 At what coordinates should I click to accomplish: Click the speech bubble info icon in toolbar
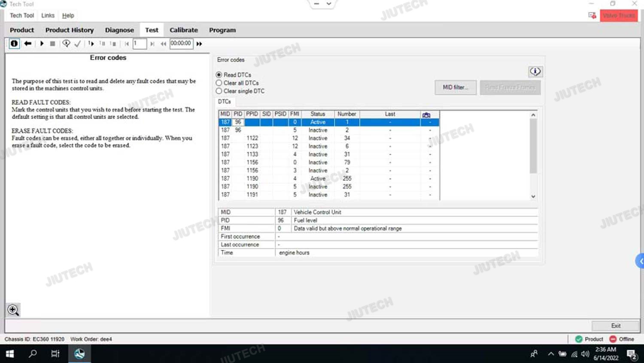66,43
